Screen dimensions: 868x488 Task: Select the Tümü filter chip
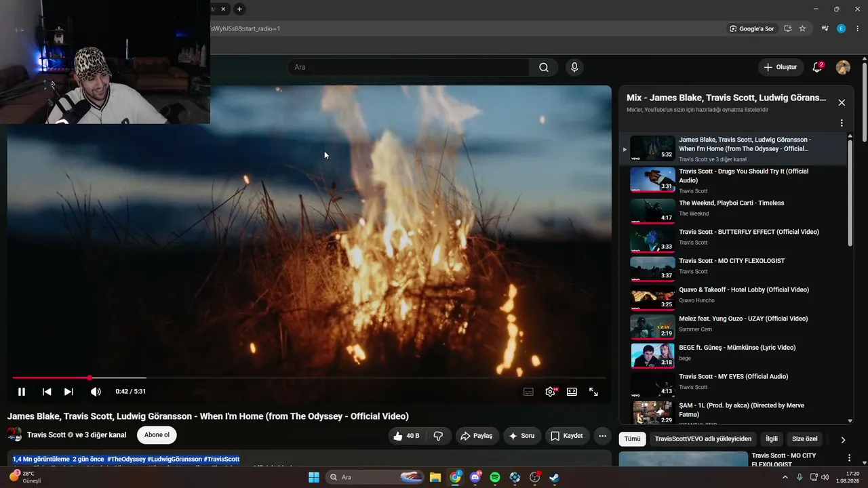point(632,439)
